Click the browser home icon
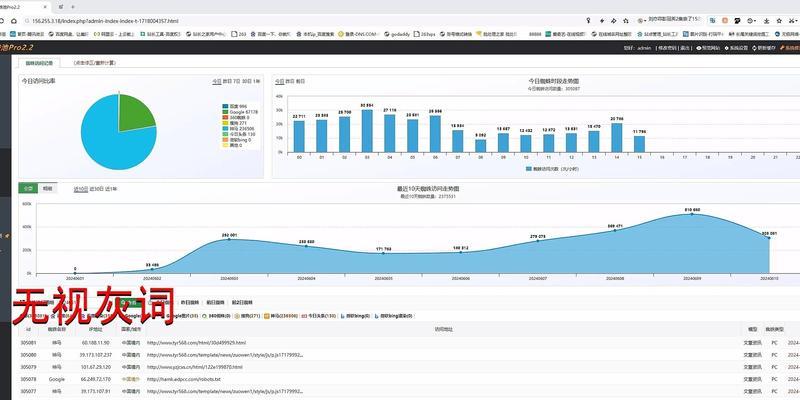Image resolution: width=800 pixels, height=400 pixels. pos(14,21)
